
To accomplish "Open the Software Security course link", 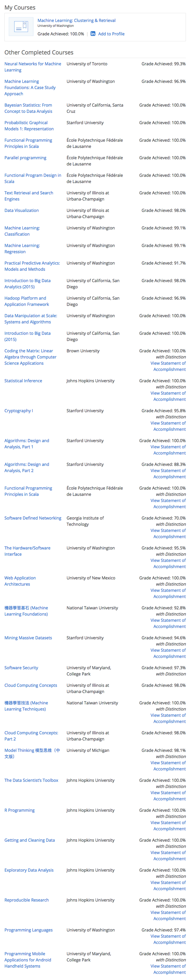I will (21, 668).
